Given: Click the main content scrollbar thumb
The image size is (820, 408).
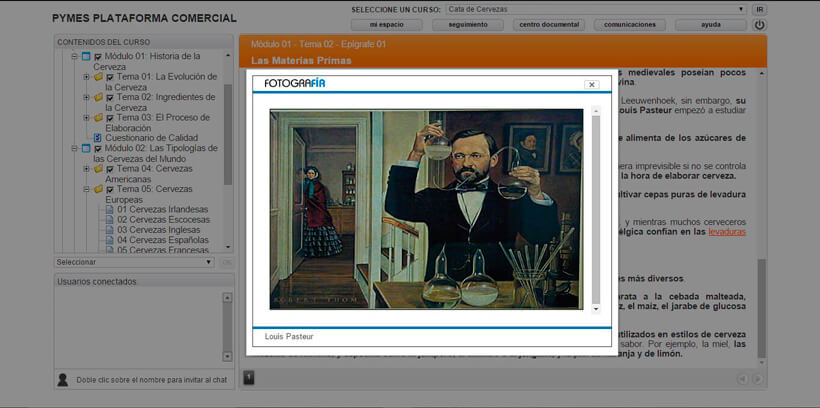Looking at the screenshot, I should coord(762,308).
